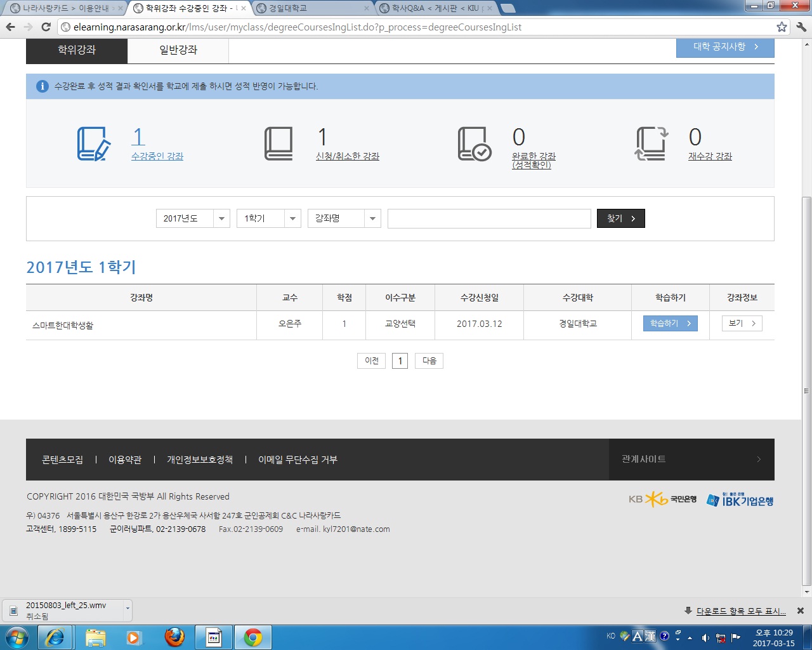Screen dimensions: 812x650
Task: Click the 다음 pagination button
Action: click(x=429, y=361)
